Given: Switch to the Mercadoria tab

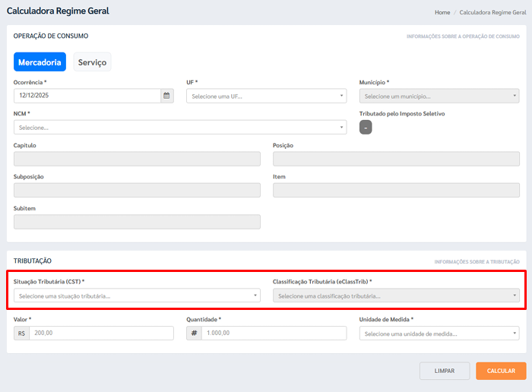Looking at the screenshot, I should tap(40, 62).
